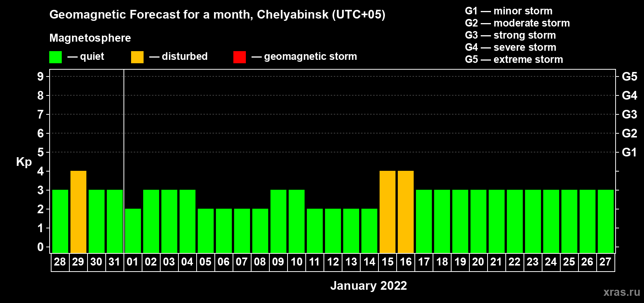
Task: Select the orange bar for January 16
Action: click(x=406, y=212)
